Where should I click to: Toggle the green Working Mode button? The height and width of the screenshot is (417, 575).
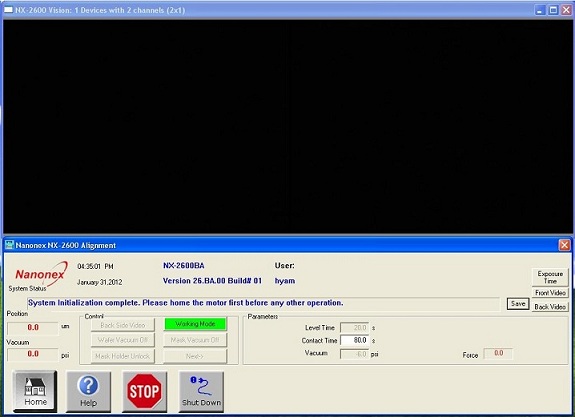click(x=195, y=324)
